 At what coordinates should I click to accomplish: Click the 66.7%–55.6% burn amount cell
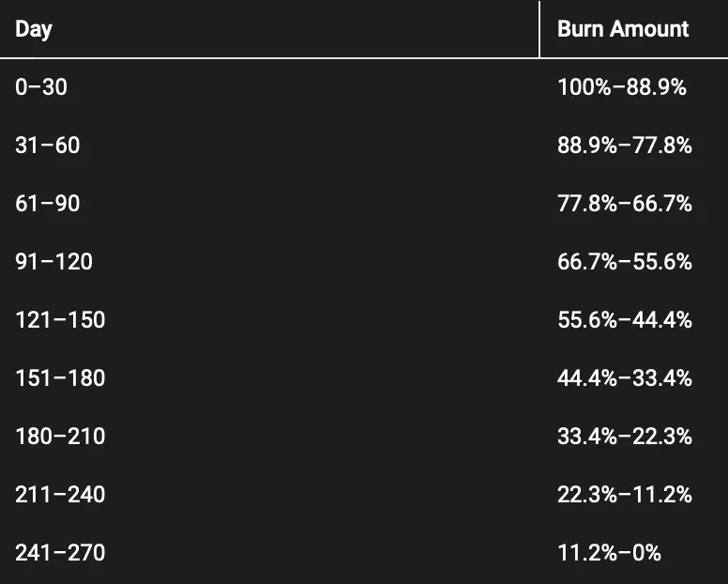tap(625, 262)
